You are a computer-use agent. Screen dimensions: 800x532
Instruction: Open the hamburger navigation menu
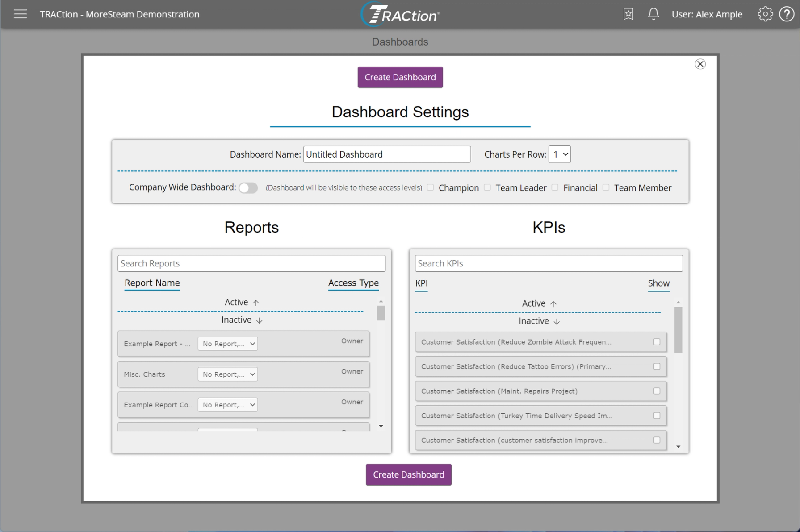coord(20,14)
